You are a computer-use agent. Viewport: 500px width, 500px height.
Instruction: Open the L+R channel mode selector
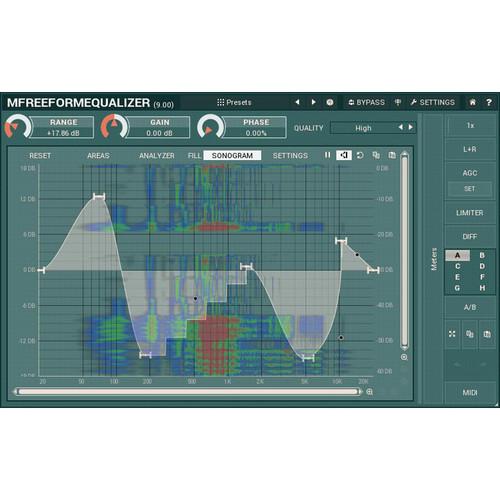(x=470, y=149)
